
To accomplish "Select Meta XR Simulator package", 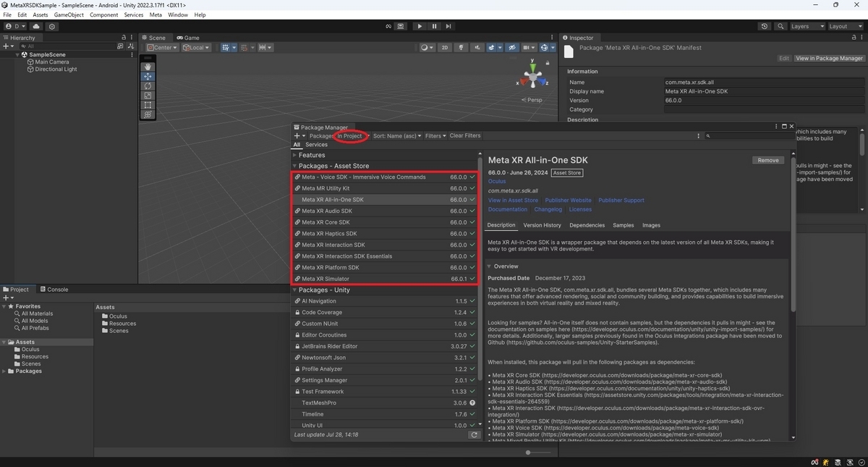I will (385, 279).
